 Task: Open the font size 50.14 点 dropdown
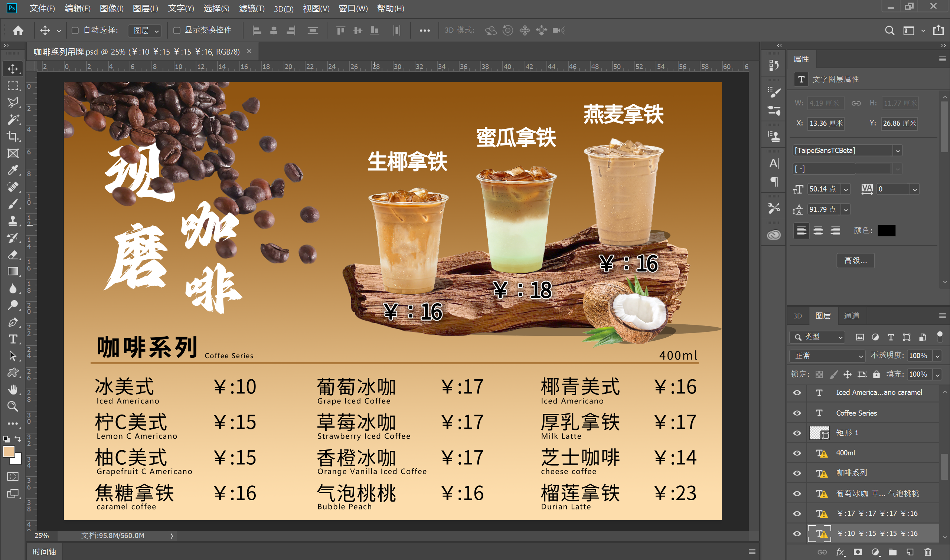point(846,189)
